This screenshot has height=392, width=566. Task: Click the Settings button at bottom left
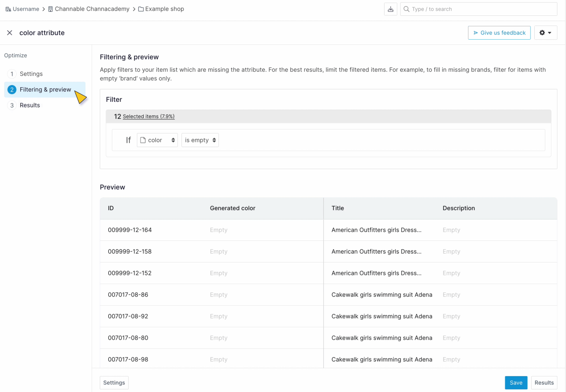point(114,382)
